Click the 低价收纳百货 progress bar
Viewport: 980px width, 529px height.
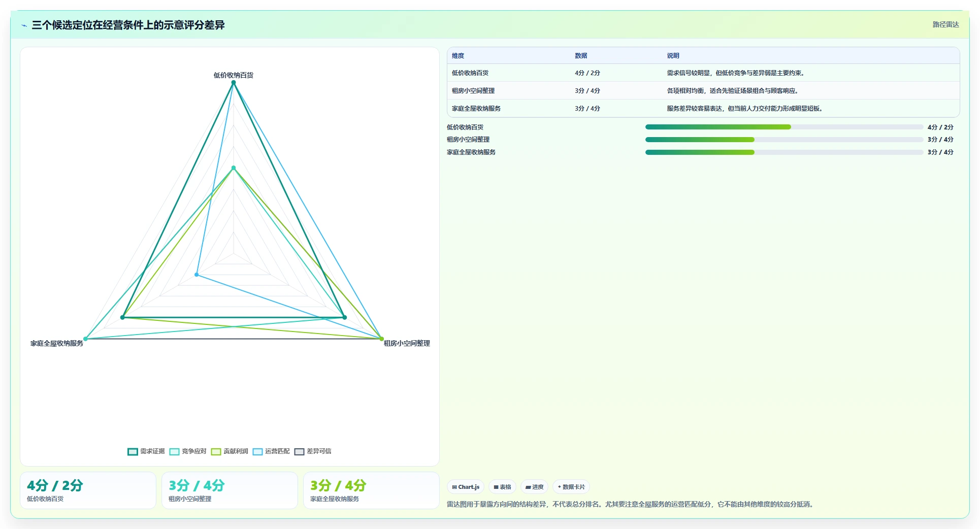[x=784, y=127]
